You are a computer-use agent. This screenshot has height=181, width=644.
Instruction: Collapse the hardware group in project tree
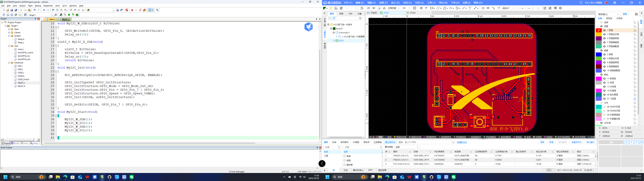click(9, 63)
